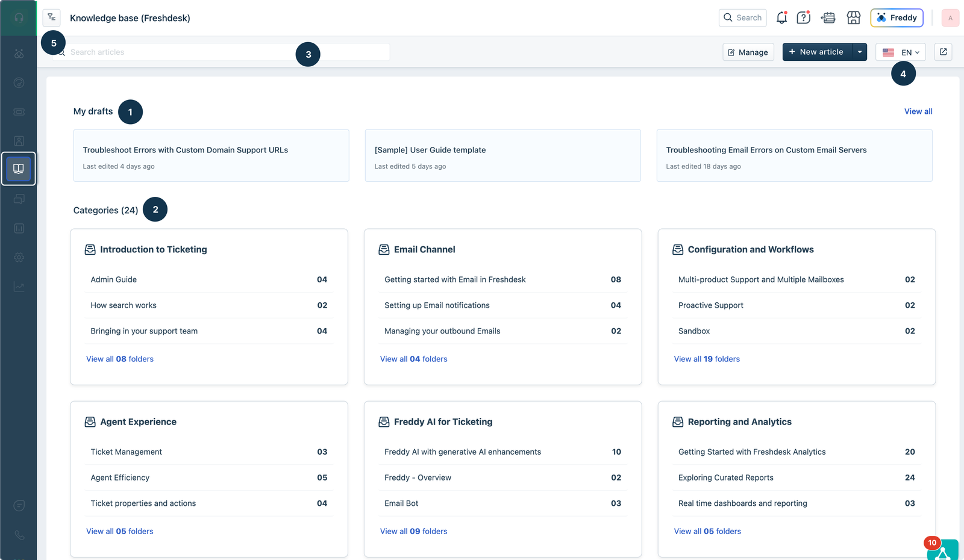964x560 pixels.
Task: Open Freddy AI with generative AI enhancements
Action: 503,452
